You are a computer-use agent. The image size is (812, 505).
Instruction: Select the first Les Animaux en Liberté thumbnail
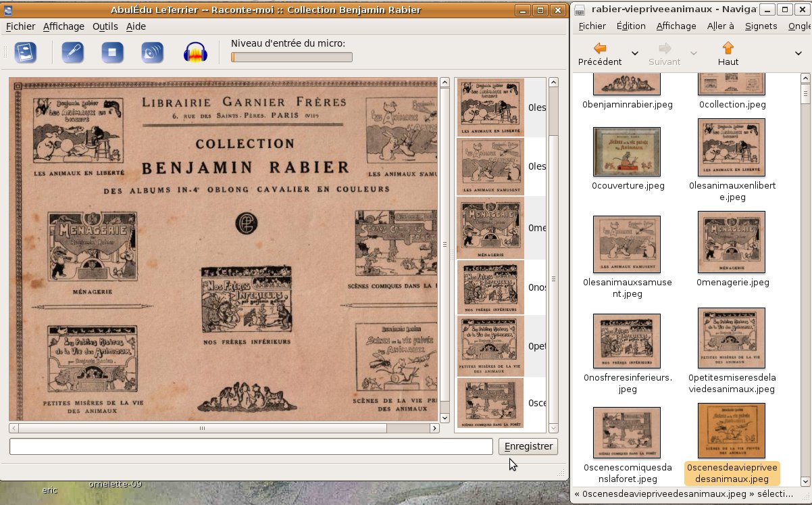pyautogui.click(x=490, y=107)
